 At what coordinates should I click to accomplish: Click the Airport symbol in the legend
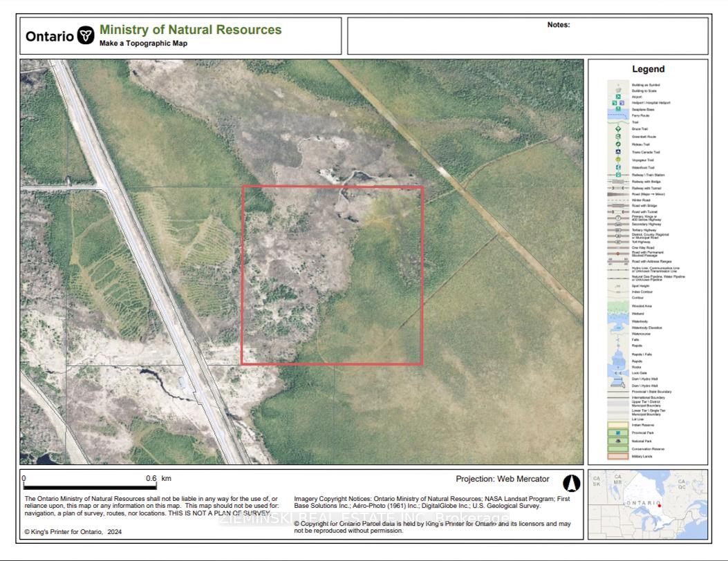point(618,97)
